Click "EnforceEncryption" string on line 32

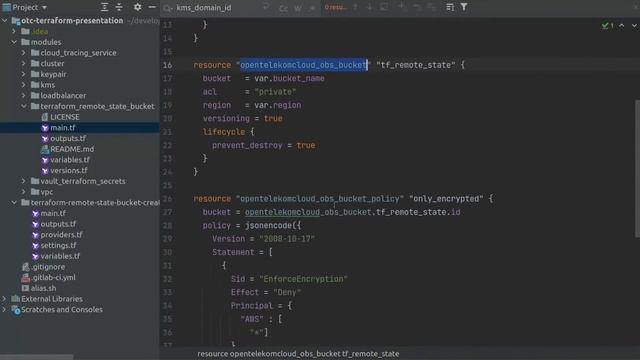[x=303, y=279]
